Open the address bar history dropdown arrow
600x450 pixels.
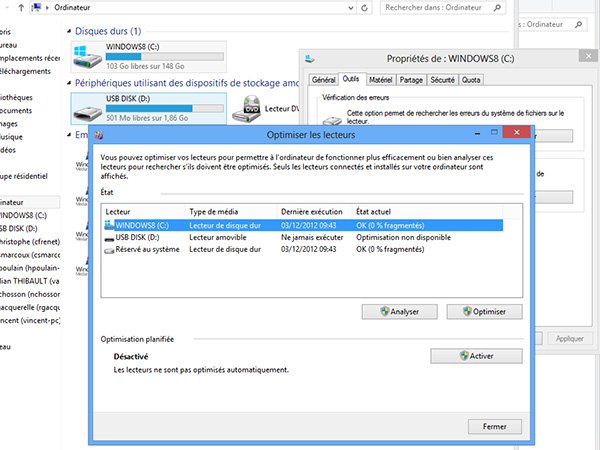point(351,8)
